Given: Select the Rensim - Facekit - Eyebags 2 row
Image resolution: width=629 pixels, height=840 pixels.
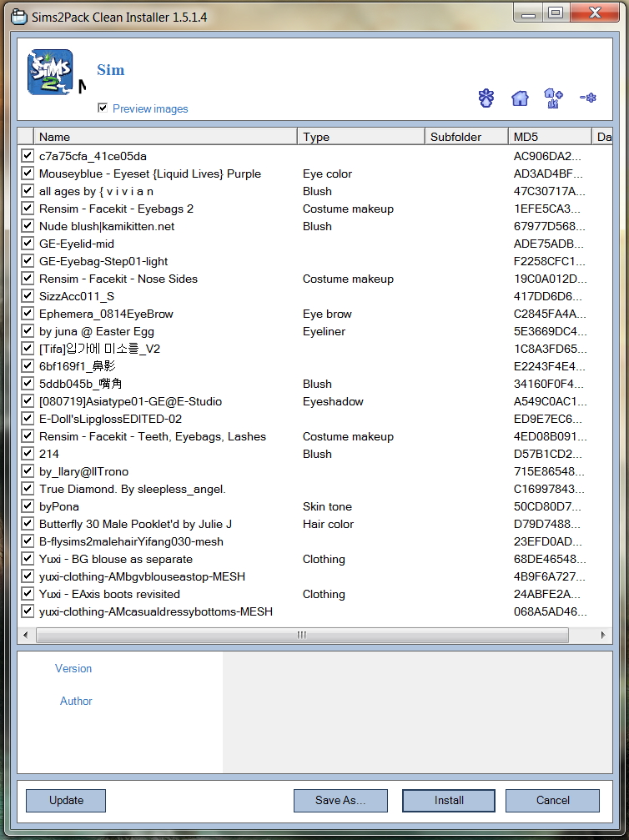Looking at the screenshot, I should pyautogui.click(x=315, y=209).
